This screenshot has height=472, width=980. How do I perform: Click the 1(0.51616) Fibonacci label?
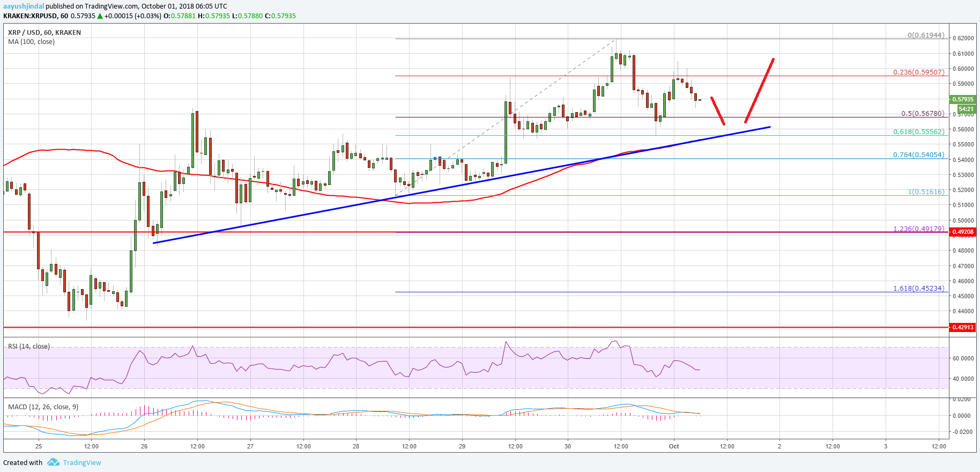pos(926,191)
